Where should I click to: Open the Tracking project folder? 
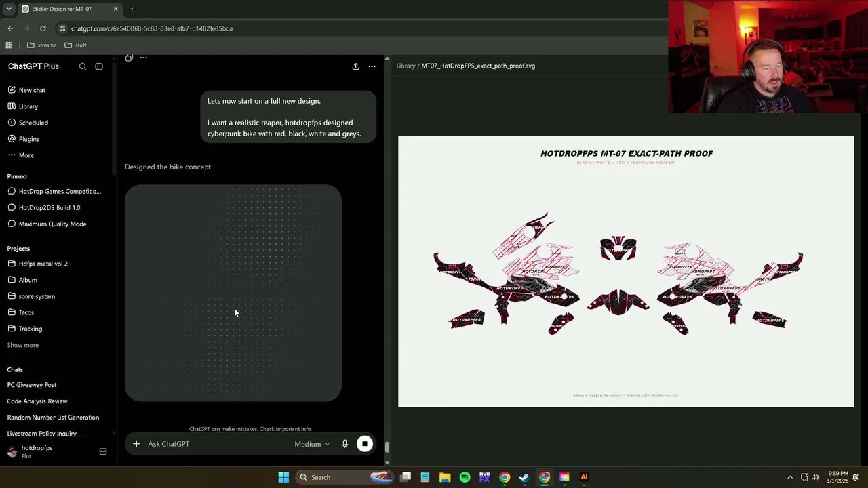coord(25,329)
